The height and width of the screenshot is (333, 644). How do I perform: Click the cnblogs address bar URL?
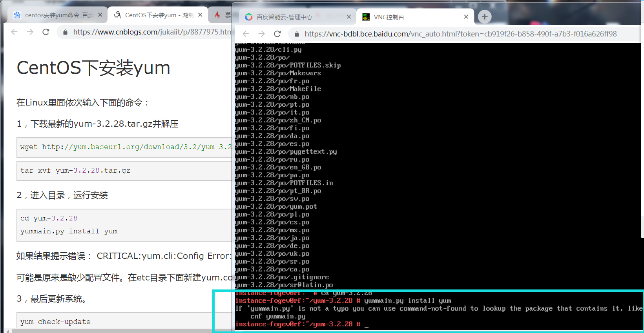[152, 32]
